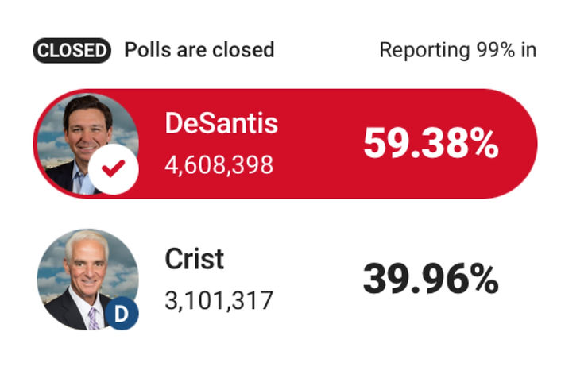
Task: Open Crist's candidate photo
Action: click(x=87, y=280)
